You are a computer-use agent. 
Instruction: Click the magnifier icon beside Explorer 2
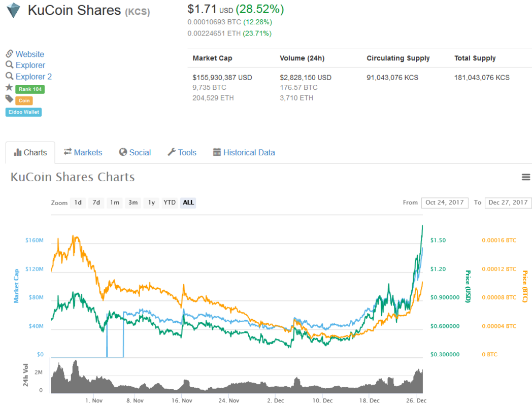pyautogui.click(x=10, y=76)
